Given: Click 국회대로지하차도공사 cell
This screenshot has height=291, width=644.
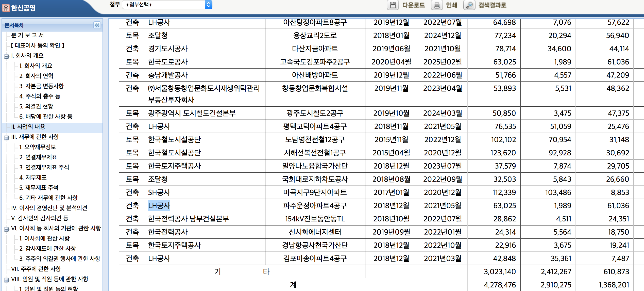Looking at the screenshot, I should tap(315, 179).
